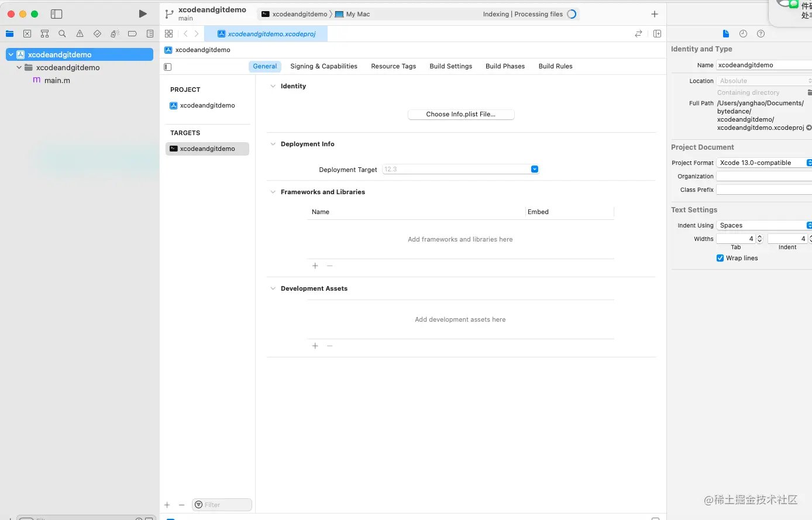This screenshot has height=520, width=812.
Task: Open the Build Settings tab
Action: (451, 66)
